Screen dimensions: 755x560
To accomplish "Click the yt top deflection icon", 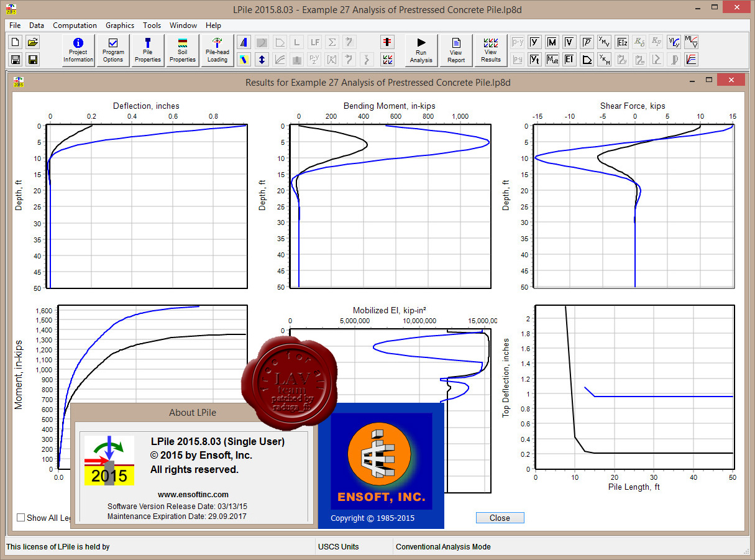I will coord(534,60).
